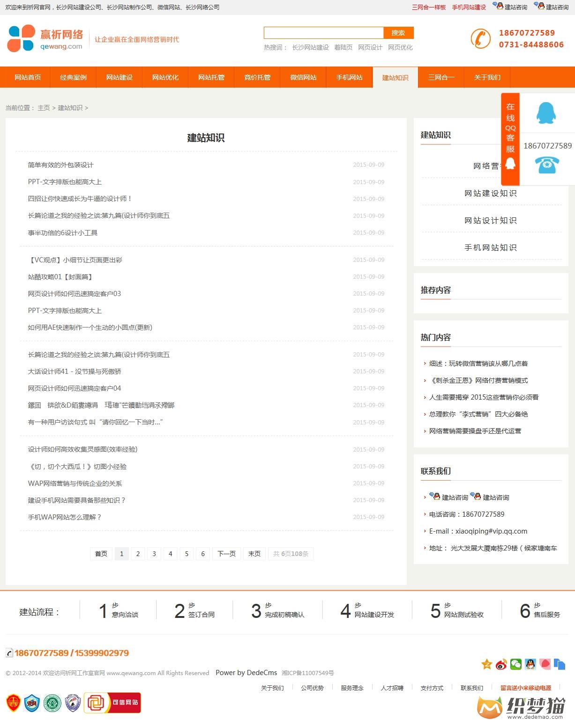This screenshot has width=575, height=728.
Task: Open the article 简单有效的外包装设计
Action: pyautogui.click(x=60, y=165)
